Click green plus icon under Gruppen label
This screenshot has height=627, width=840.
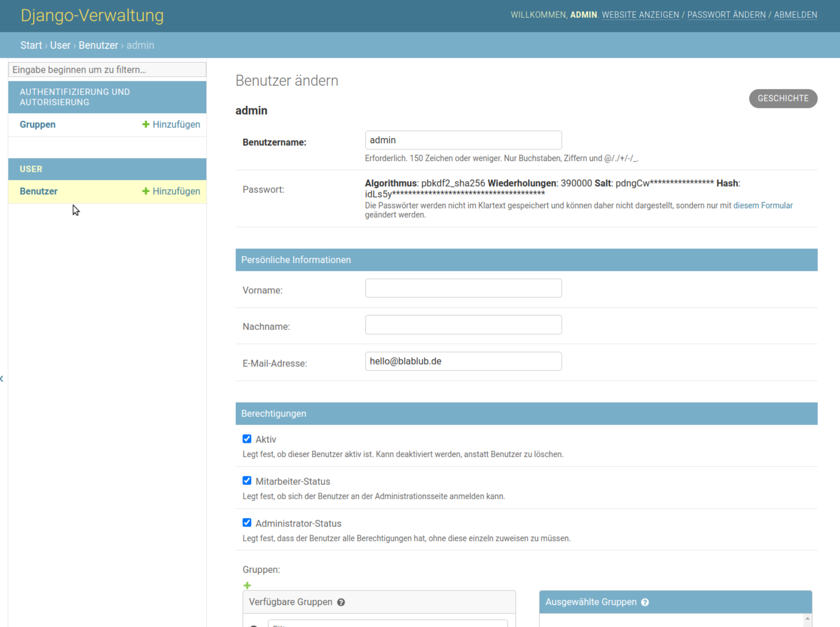(x=247, y=585)
